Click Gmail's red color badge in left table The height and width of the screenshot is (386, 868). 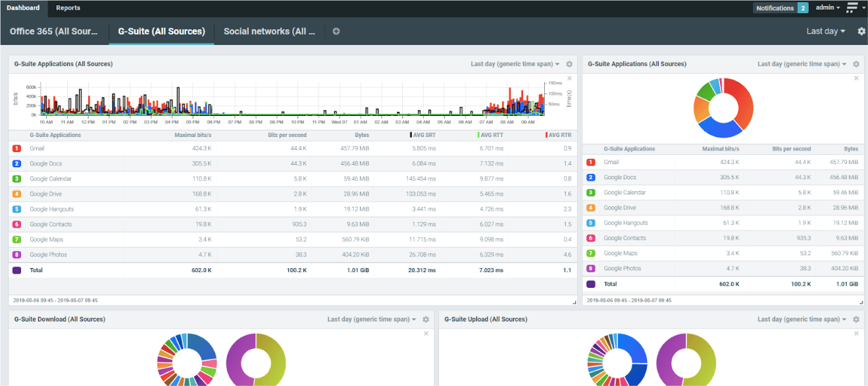pyautogui.click(x=17, y=149)
